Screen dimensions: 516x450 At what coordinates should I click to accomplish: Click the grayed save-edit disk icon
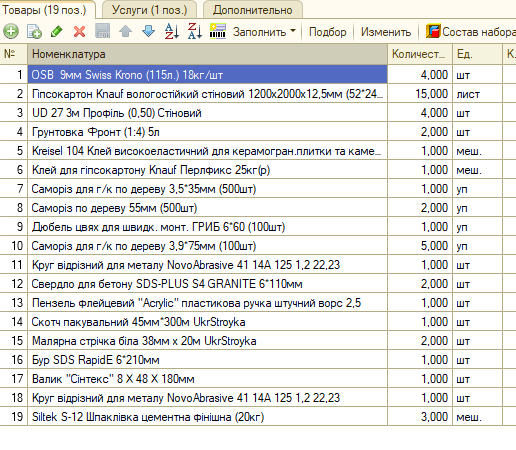coord(102,32)
